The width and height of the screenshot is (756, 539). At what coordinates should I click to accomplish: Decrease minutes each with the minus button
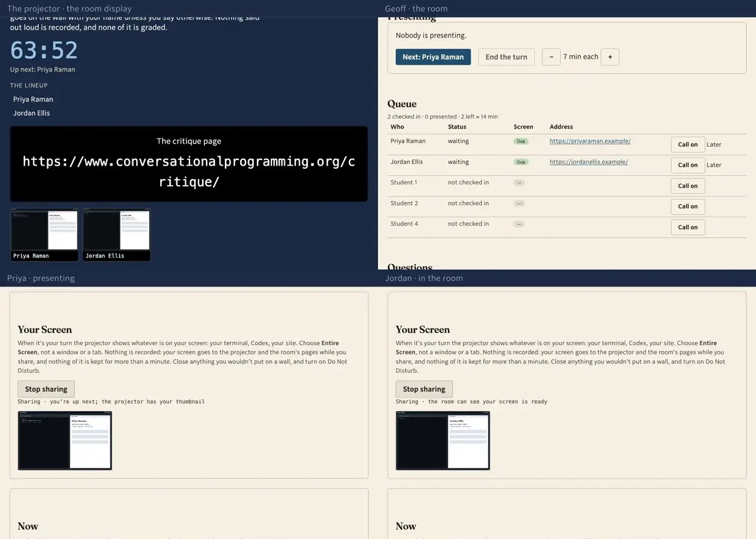(x=551, y=57)
